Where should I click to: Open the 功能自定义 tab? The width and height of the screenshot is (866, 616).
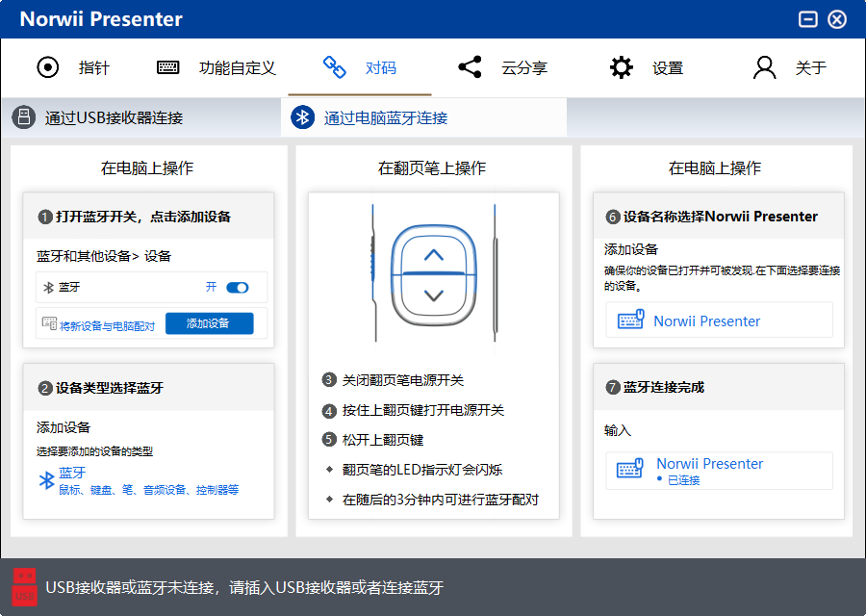pos(216,67)
